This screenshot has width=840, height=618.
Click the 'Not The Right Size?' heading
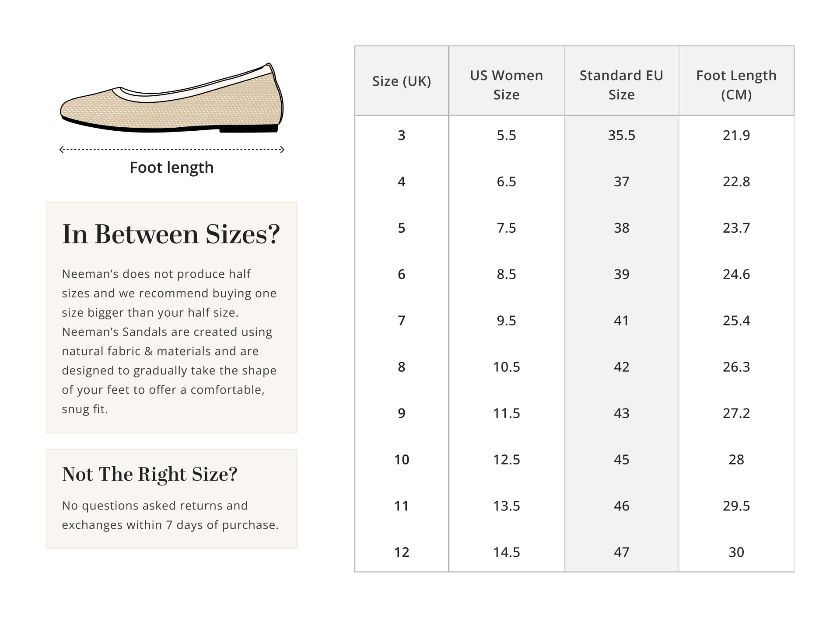tap(150, 474)
